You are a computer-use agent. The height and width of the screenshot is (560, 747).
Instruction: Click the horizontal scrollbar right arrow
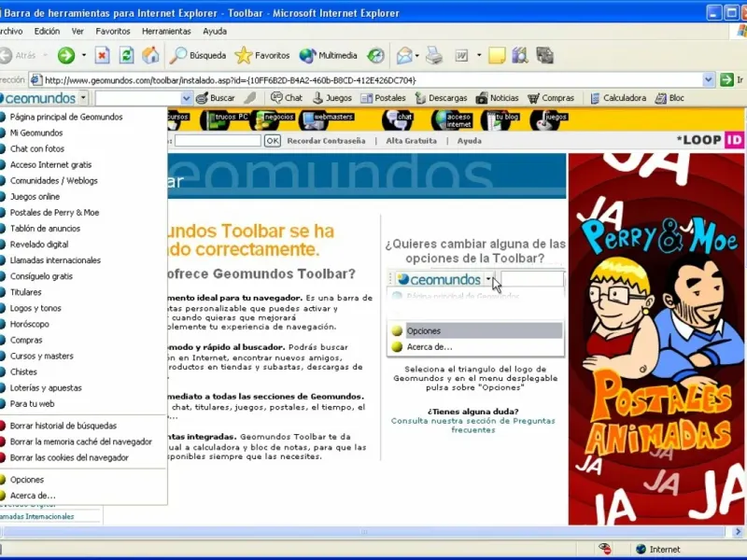[x=738, y=532]
